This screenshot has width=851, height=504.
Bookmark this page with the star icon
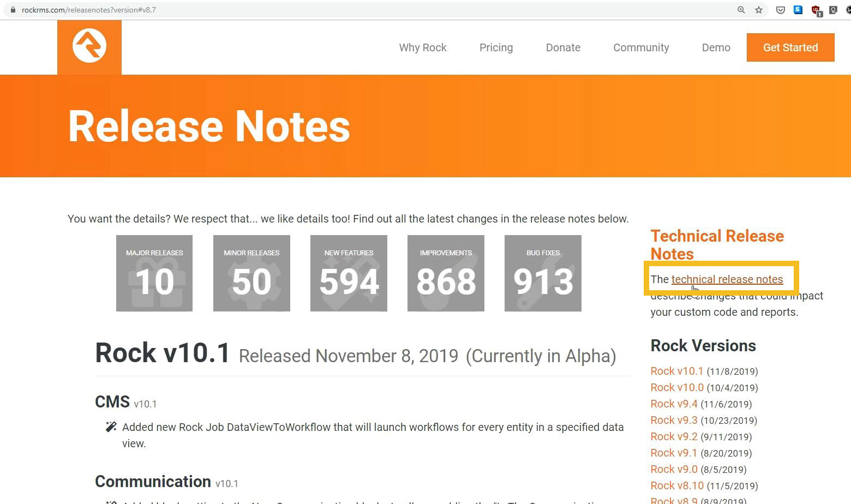tap(759, 10)
